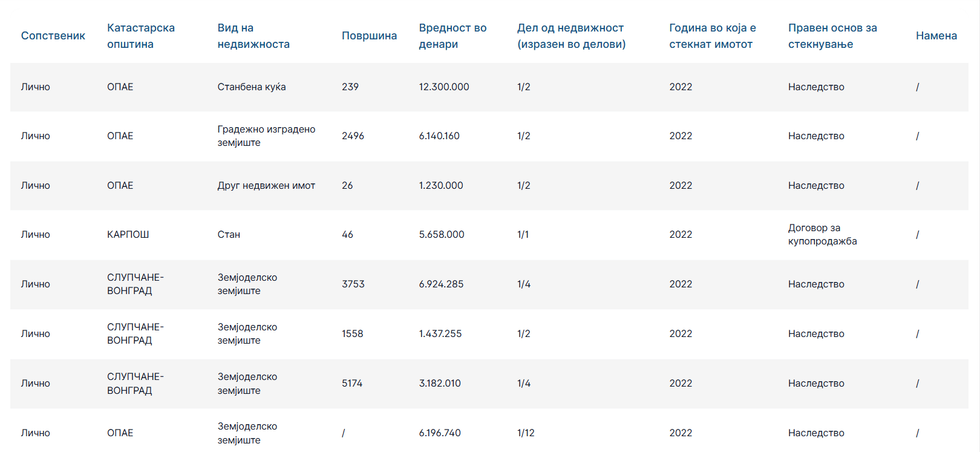Click the Вид на недвижност header
980x452 pixels.
(x=253, y=36)
